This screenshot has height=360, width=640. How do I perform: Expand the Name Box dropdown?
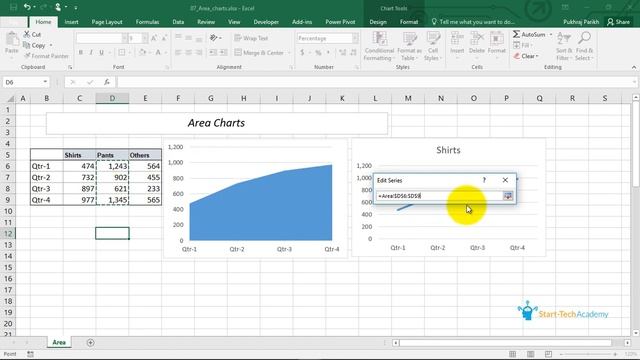[x=45, y=82]
